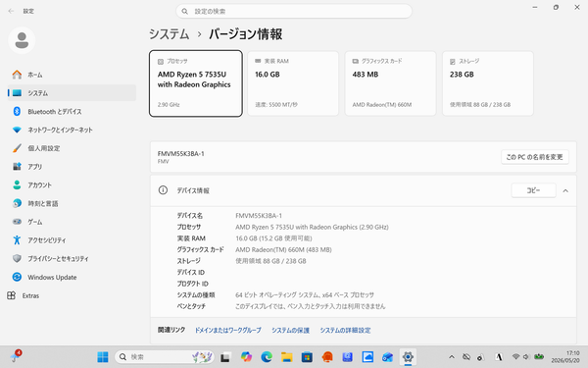The height and width of the screenshot is (368, 588).
Task: Click the volume speaker tray icon
Action: tap(526, 357)
